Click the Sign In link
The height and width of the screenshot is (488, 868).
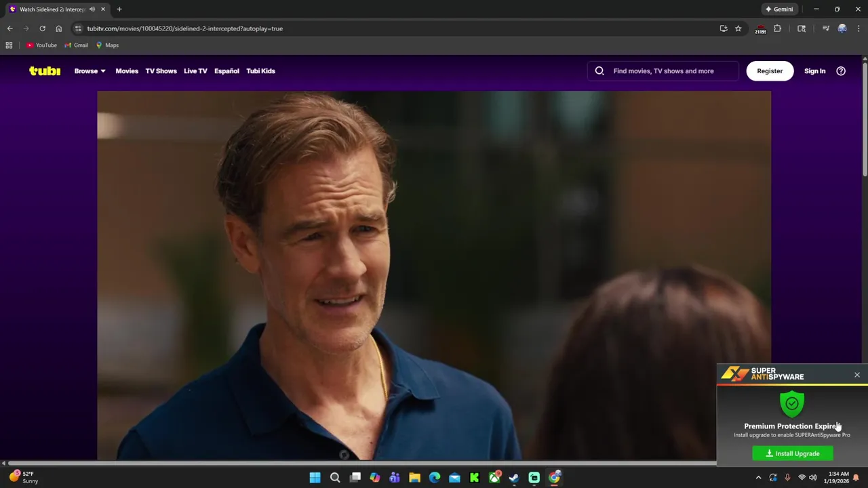(x=814, y=70)
